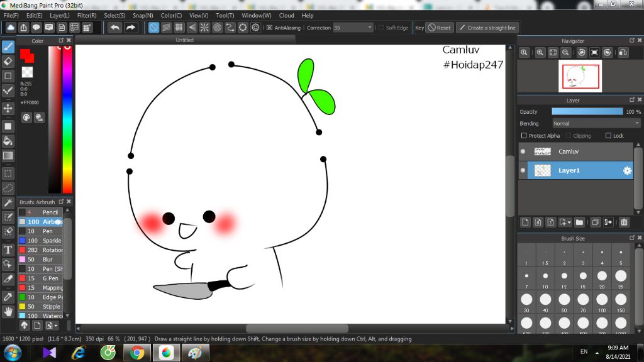
Task: Select the Operation tool
Action: tap(8, 264)
